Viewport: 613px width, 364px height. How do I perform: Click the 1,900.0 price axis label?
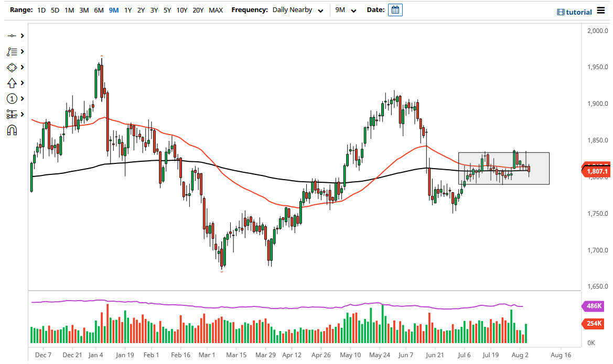(x=598, y=104)
